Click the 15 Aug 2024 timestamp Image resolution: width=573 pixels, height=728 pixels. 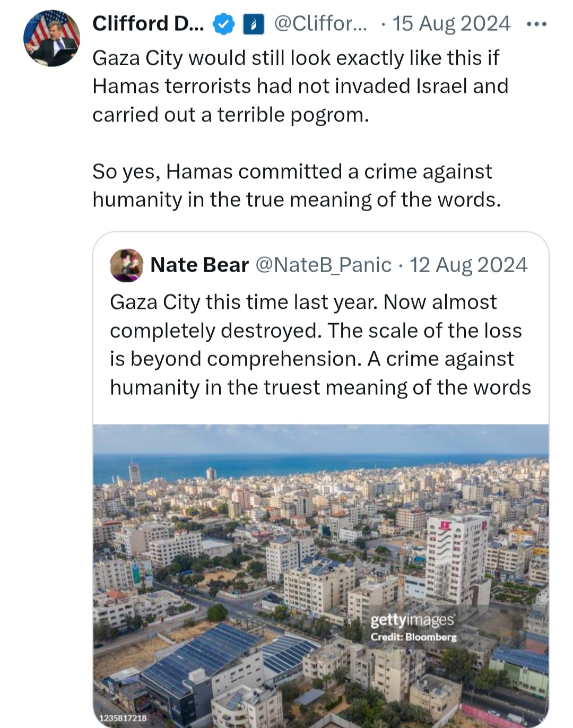tap(451, 23)
